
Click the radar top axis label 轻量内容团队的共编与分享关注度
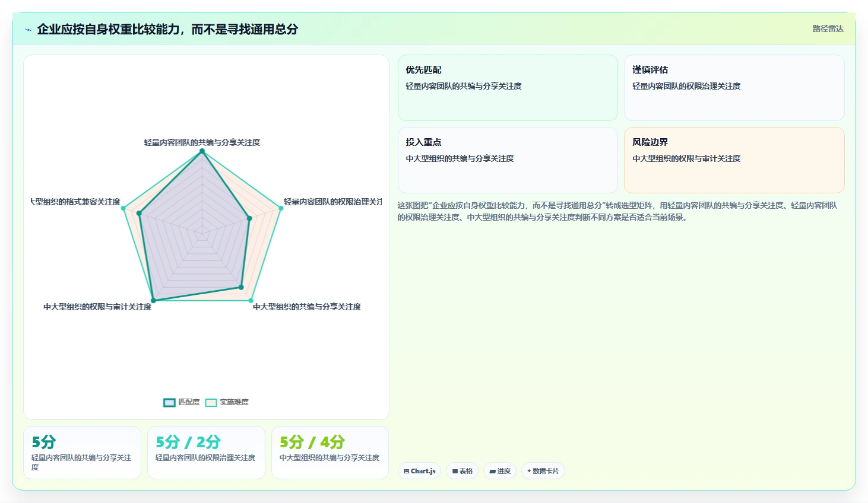202,142
